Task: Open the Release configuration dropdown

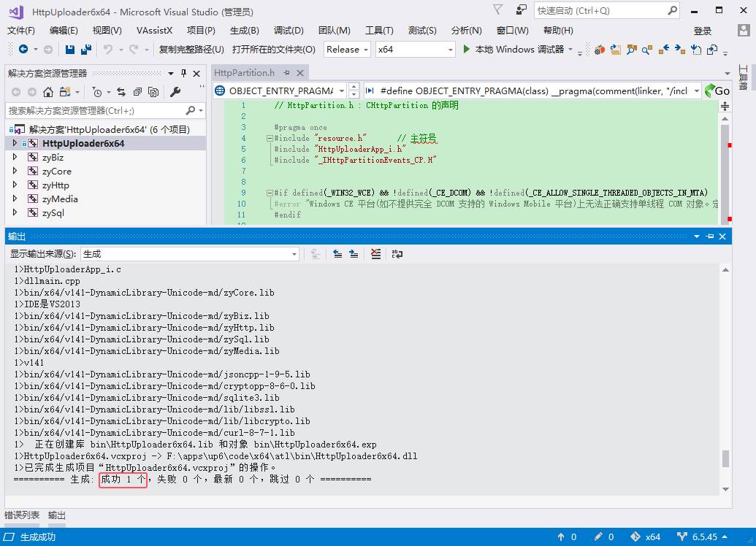Action: point(346,50)
